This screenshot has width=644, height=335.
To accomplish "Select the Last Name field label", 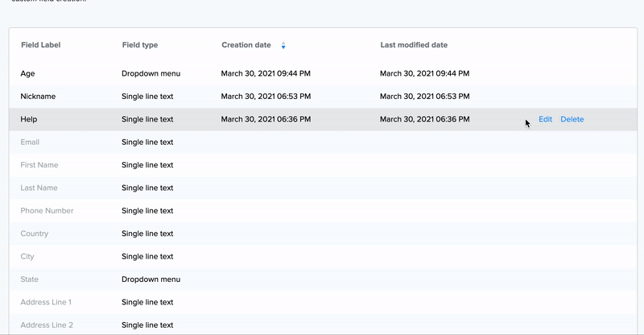I will click(39, 188).
